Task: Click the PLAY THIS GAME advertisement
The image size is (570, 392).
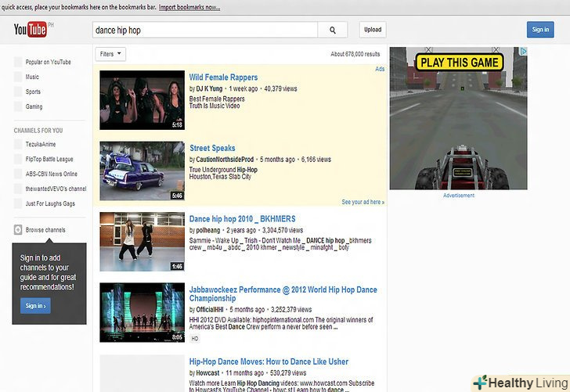Action: (458, 118)
